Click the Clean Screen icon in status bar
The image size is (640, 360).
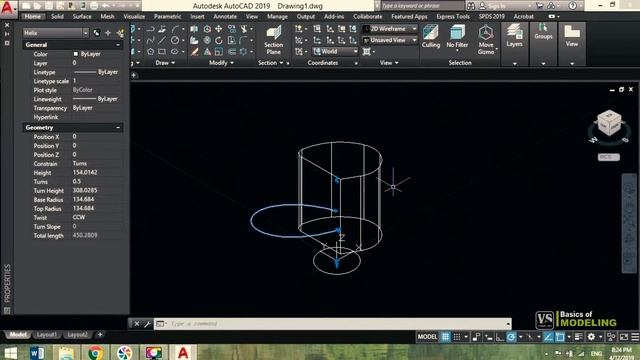[624, 337]
